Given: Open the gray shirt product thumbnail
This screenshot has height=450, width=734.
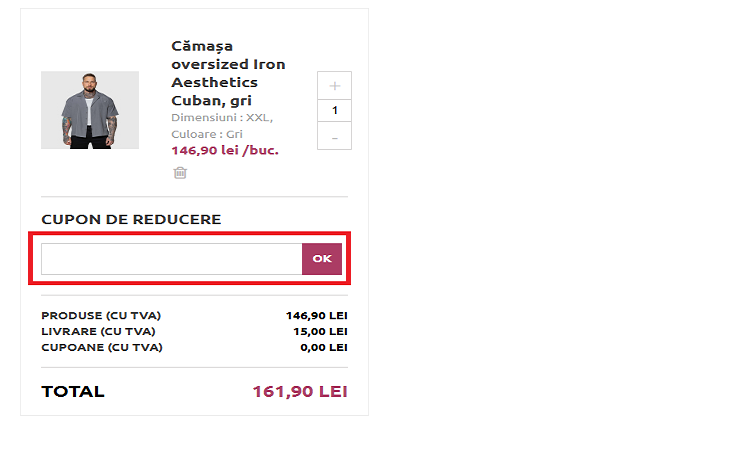Looking at the screenshot, I should pyautogui.click(x=90, y=110).
